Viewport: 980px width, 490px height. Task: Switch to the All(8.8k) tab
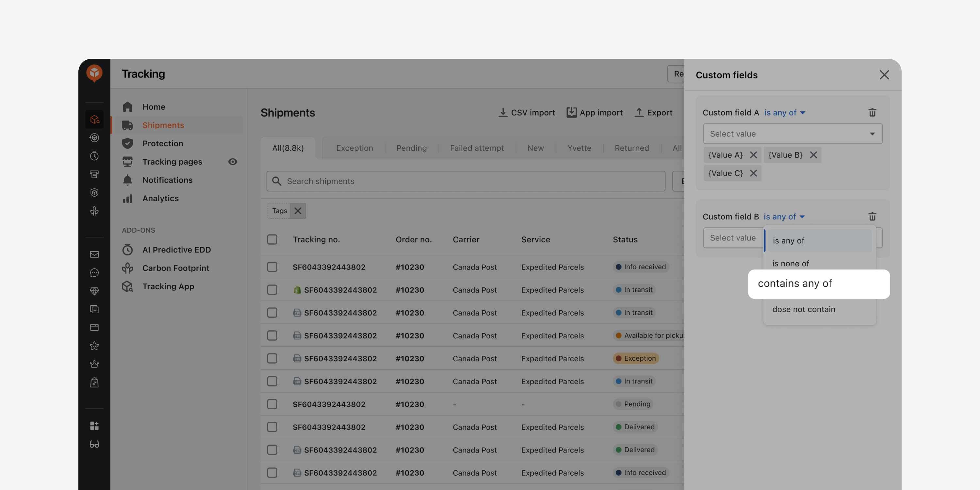(x=288, y=148)
